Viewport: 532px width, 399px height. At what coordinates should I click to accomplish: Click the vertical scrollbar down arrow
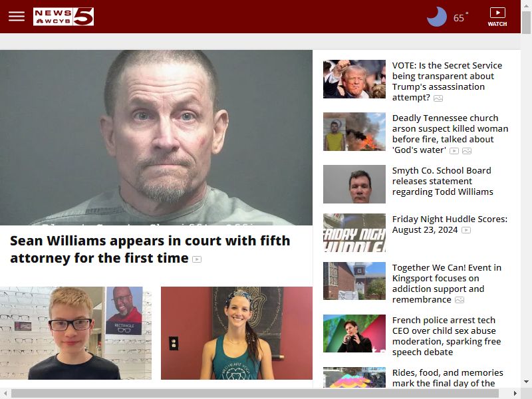pyautogui.click(x=526, y=382)
